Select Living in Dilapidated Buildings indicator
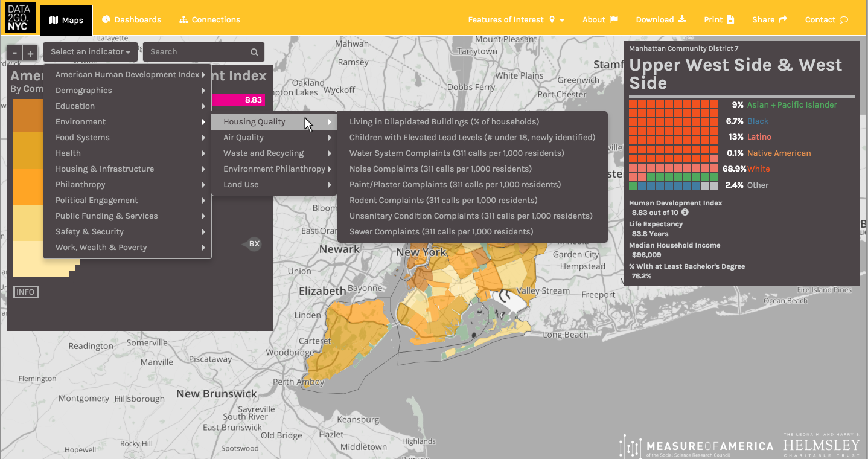868x459 pixels. tap(472, 122)
